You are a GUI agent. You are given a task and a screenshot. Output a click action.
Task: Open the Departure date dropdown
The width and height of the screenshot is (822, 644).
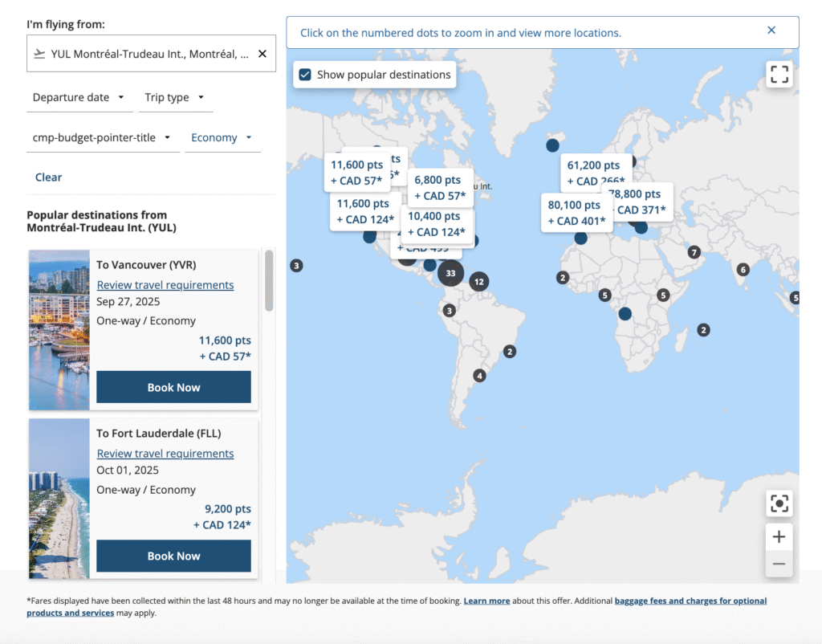click(x=79, y=97)
